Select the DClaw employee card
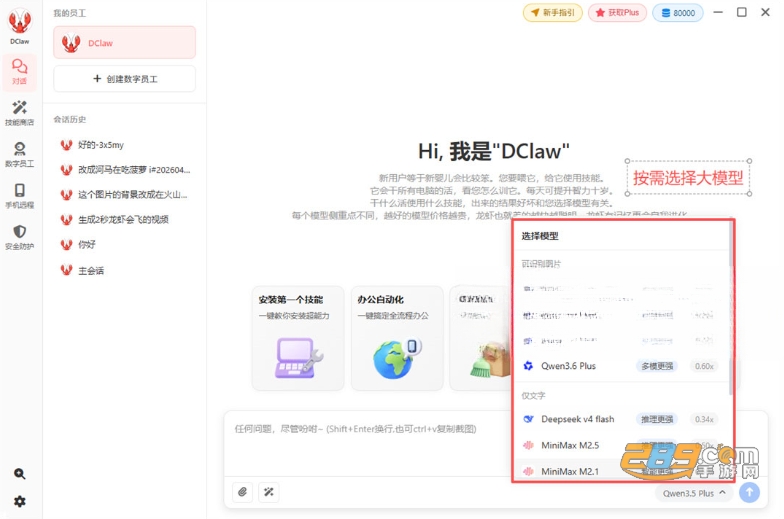The height and width of the screenshot is (519, 784). 124,43
